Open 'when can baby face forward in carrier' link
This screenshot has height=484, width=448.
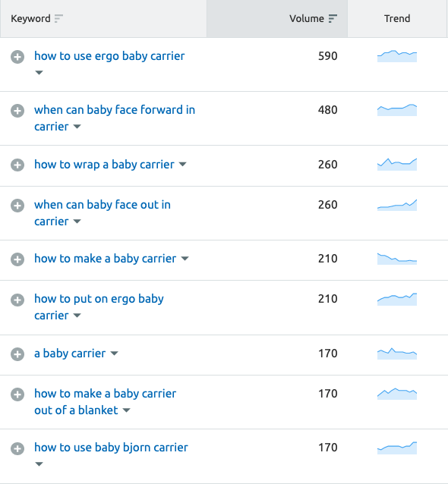click(x=115, y=118)
